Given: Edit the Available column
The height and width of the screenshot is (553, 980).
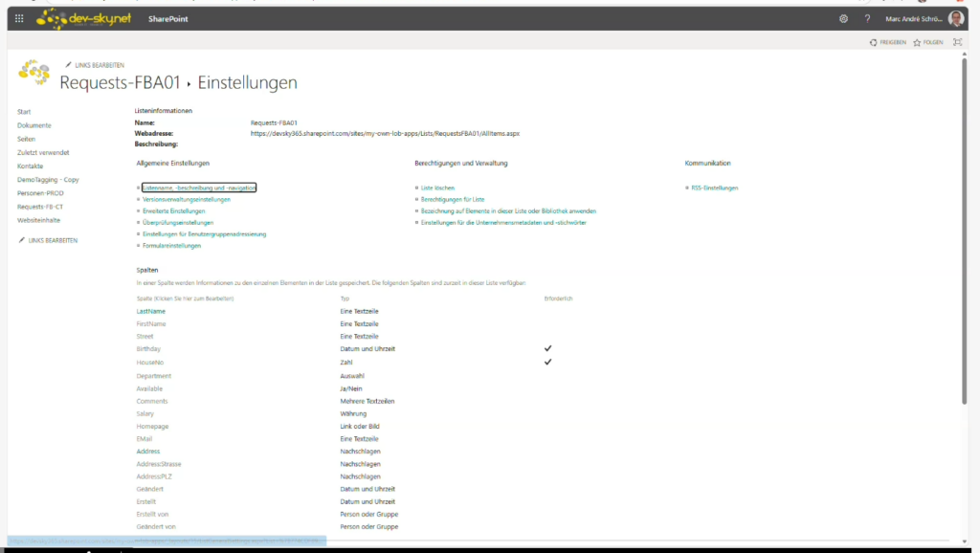Looking at the screenshot, I should 149,388.
